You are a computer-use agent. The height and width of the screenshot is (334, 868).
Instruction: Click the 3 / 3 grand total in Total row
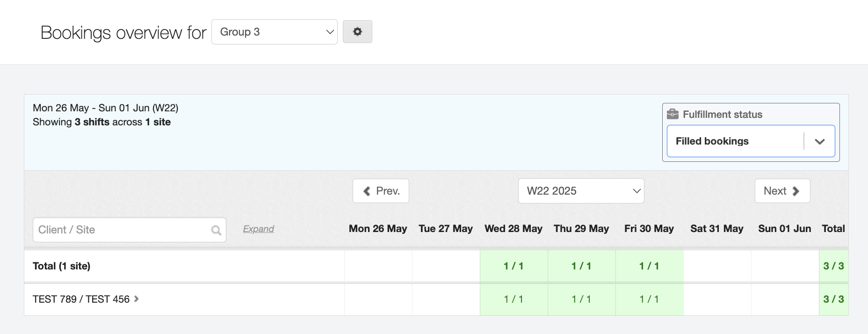click(x=833, y=266)
